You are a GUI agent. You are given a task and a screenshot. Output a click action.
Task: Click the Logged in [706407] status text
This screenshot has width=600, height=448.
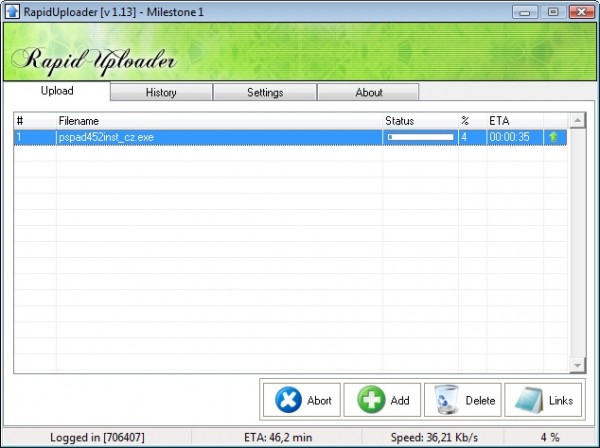97,437
